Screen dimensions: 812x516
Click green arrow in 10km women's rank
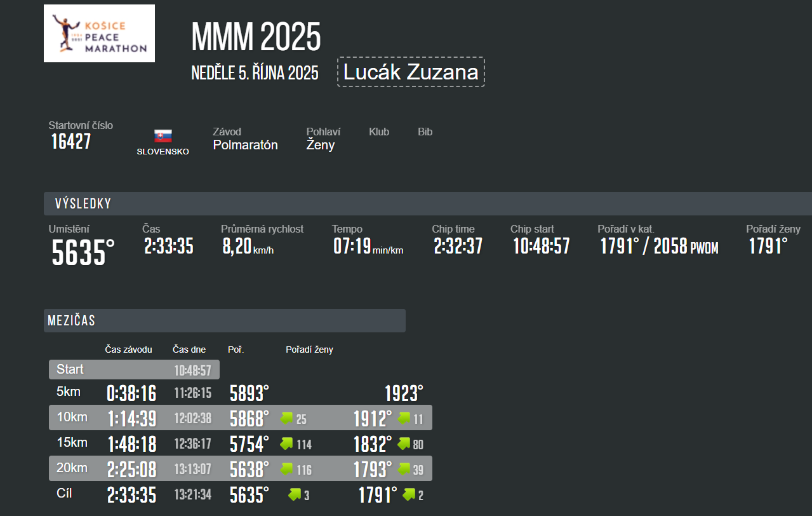pos(404,418)
